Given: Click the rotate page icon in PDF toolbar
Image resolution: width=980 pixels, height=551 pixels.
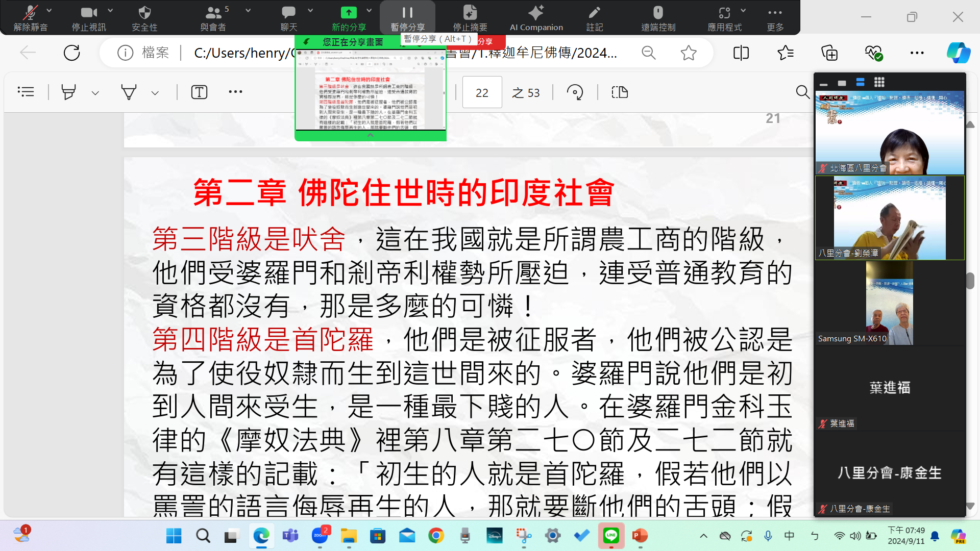Looking at the screenshot, I should (575, 92).
